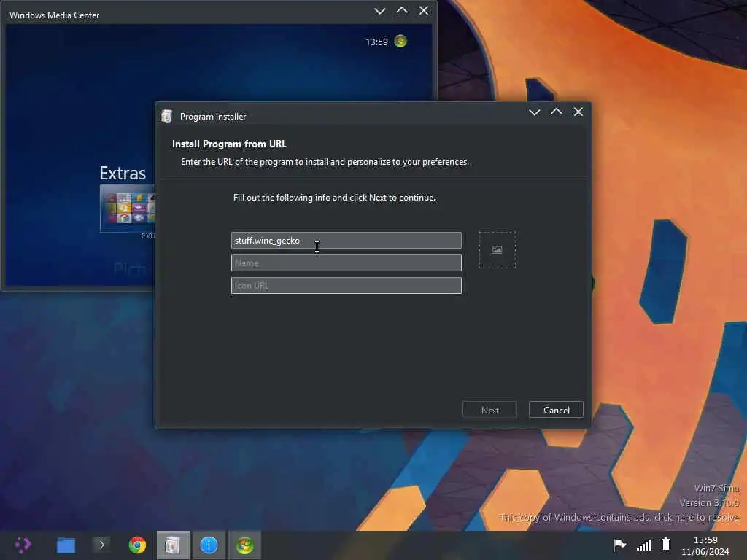The height and width of the screenshot is (560, 747).
Task: Open Chrome from the taskbar
Action: (x=137, y=545)
